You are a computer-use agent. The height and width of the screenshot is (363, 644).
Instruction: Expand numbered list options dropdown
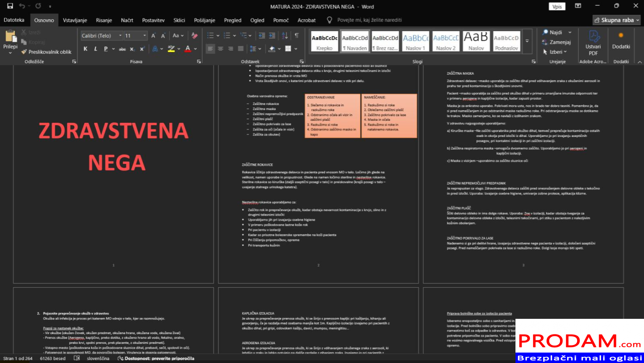click(x=234, y=36)
